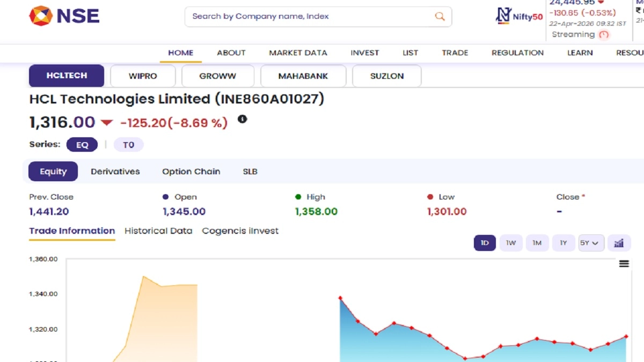Open the advanced chart icon button
644x362 pixels.
(x=619, y=243)
